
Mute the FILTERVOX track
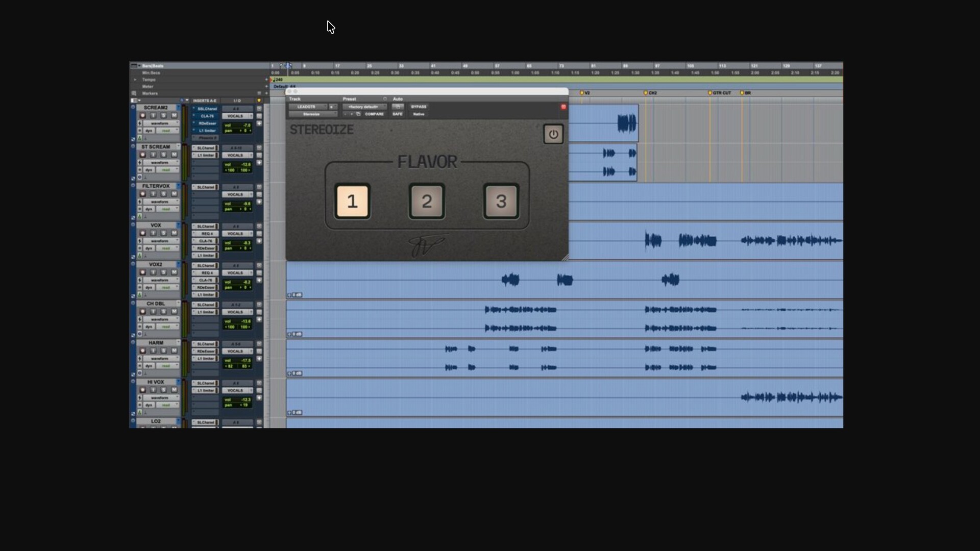pyautogui.click(x=174, y=194)
